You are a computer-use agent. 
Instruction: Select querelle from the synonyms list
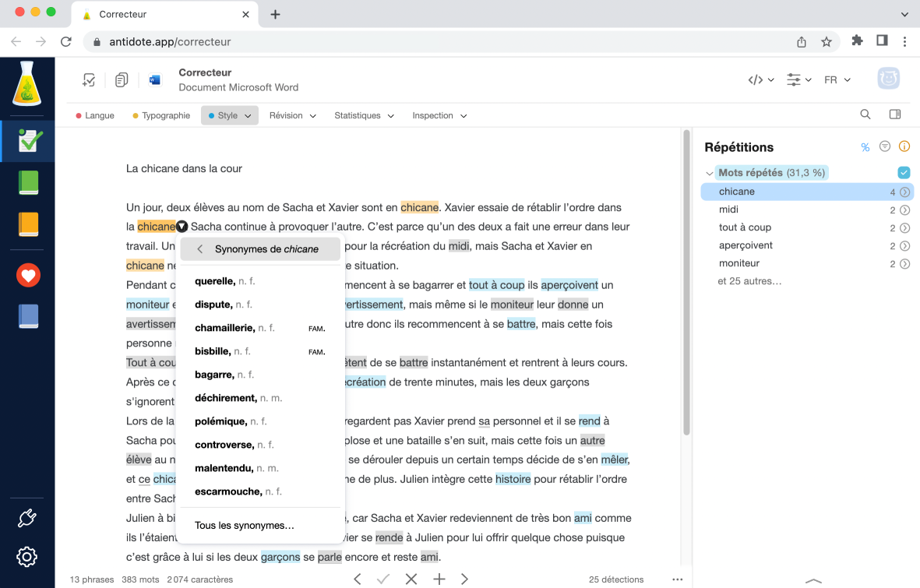click(214, 280)
